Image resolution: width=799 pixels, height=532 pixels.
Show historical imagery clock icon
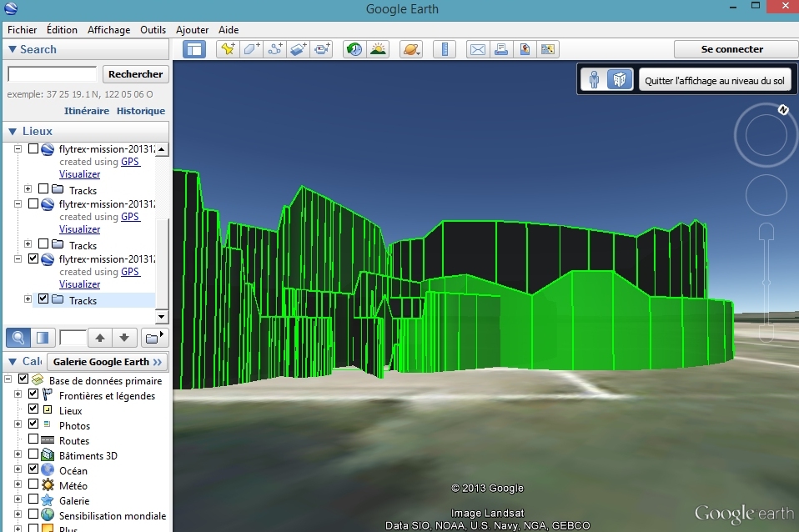[x=354, y=49]
